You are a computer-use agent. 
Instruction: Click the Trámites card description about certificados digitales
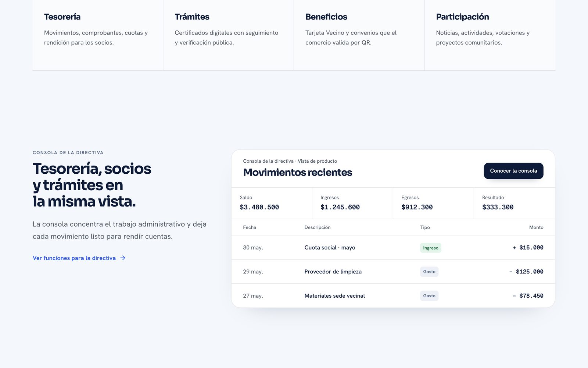pos(226,38)
